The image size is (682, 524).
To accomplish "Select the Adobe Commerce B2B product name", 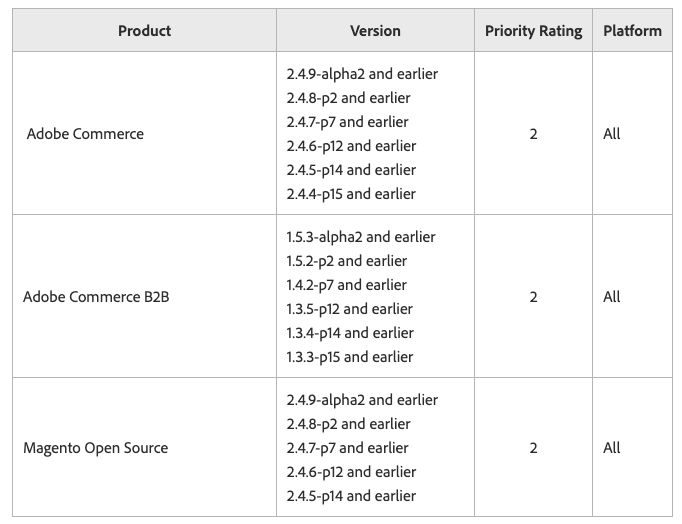I will pos(96,297).
